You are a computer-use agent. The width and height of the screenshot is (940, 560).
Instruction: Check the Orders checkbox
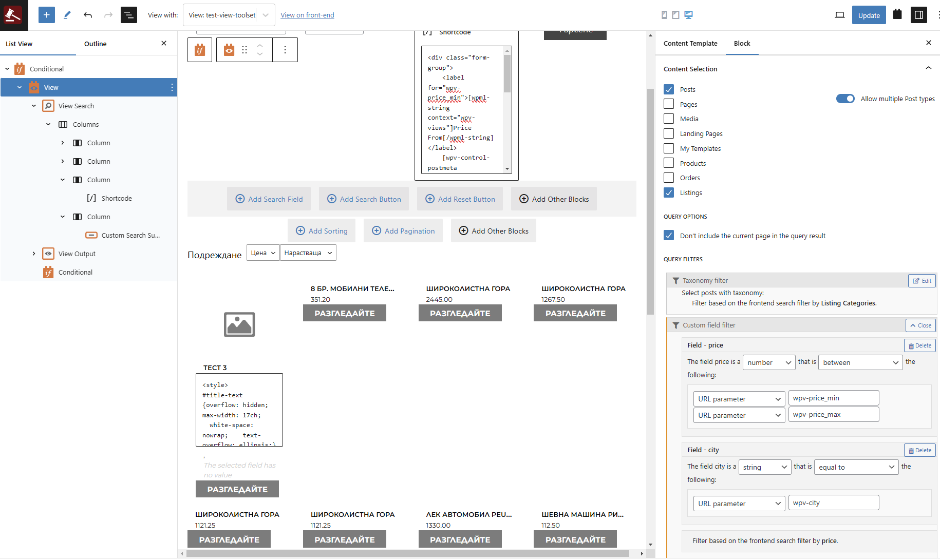coord(669,178)
